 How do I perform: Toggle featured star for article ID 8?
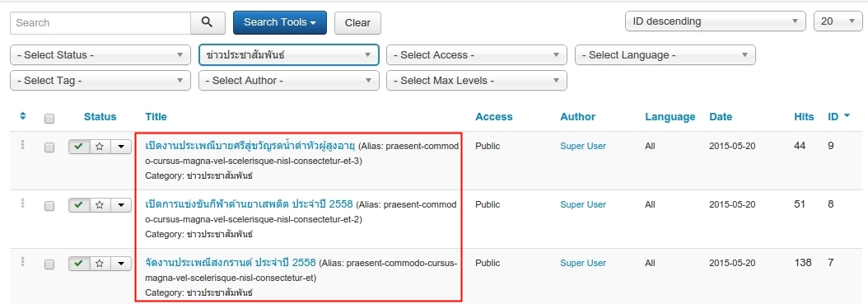coord(100,205)
